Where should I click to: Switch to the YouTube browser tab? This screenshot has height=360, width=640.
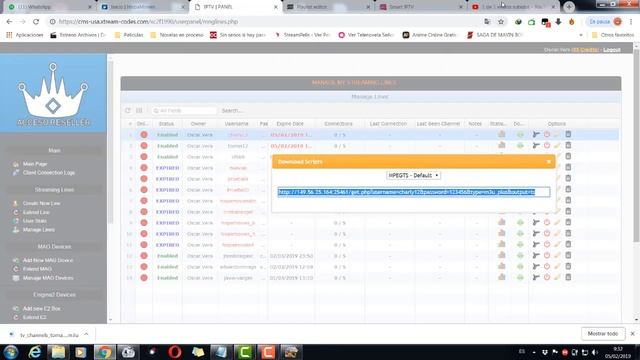513,7
